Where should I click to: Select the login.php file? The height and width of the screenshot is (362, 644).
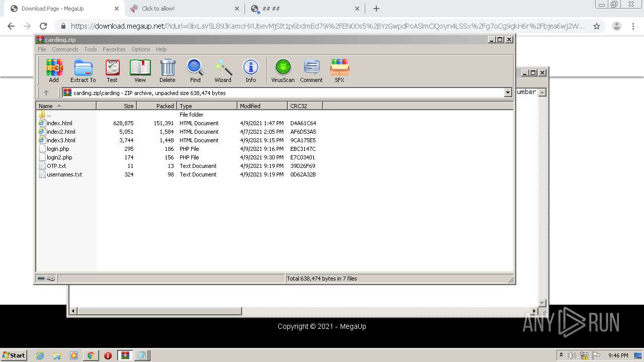(x=58, y=149)
